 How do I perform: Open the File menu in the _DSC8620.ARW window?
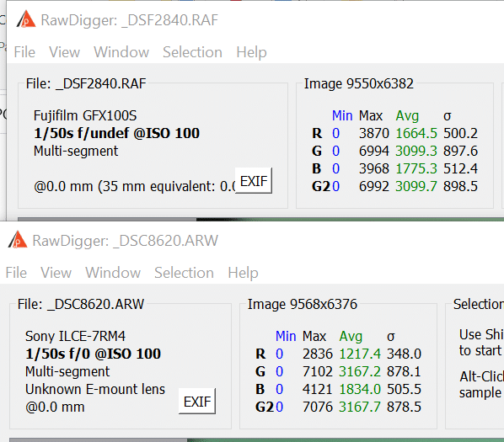[16, 273]
